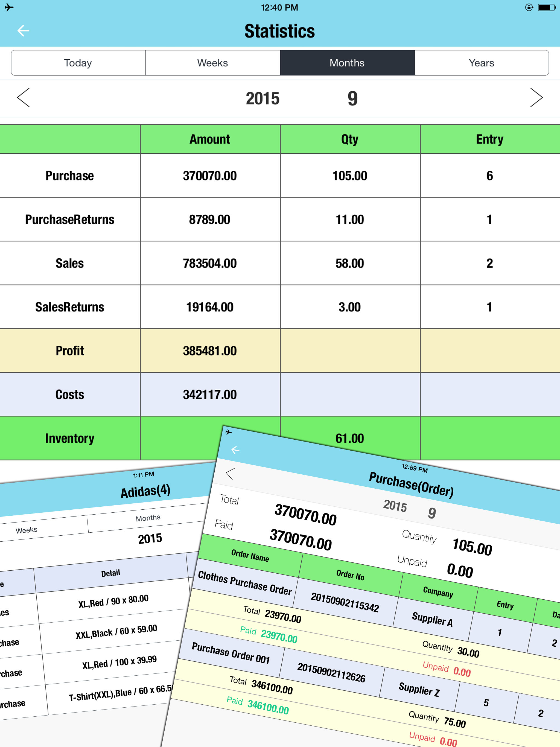Select purchase amount 370070.00 in Statistics table

[210, 176]
